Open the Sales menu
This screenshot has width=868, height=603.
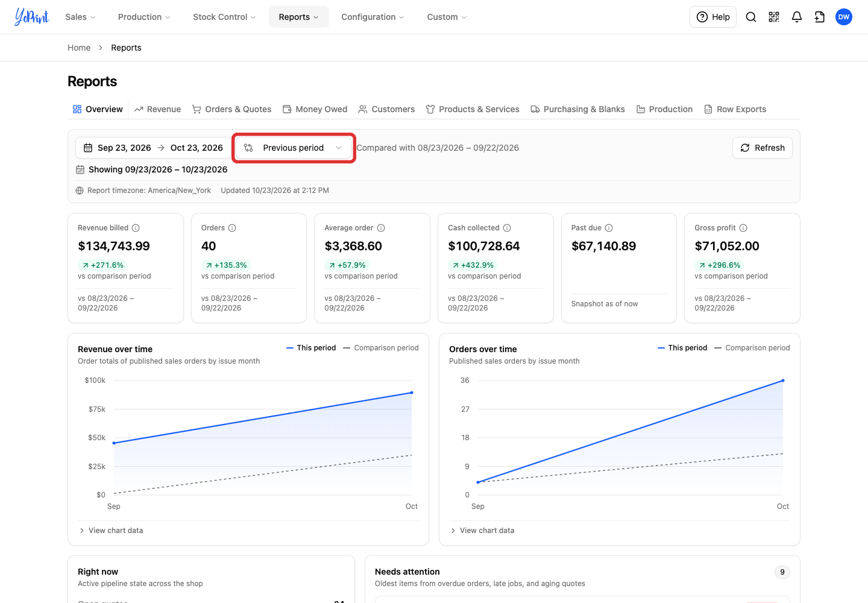pyautogui.click(x=80, y=17)
